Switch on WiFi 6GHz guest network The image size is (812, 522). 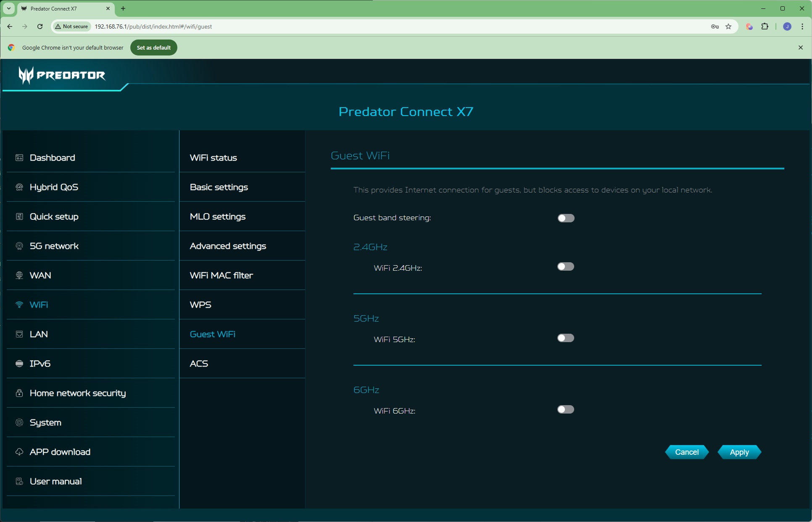tap(565, 409)
